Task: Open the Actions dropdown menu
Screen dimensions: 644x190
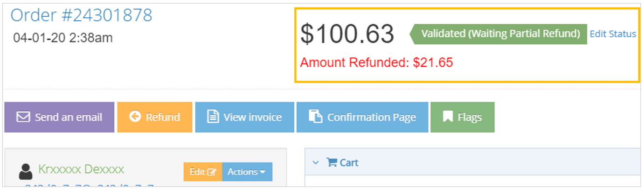Action: pyautogui.click(x=247, y=172)
